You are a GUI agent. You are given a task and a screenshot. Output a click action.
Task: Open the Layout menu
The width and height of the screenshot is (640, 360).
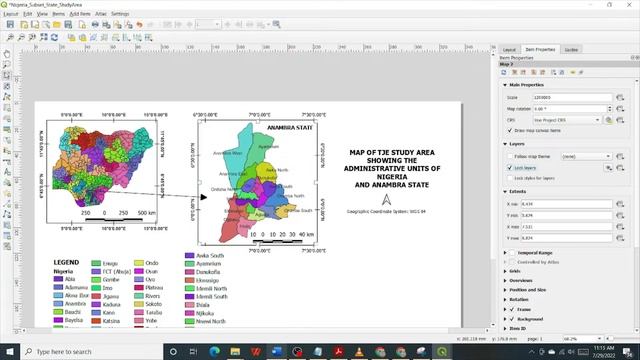pyautogui.click(x=11, y=14)
